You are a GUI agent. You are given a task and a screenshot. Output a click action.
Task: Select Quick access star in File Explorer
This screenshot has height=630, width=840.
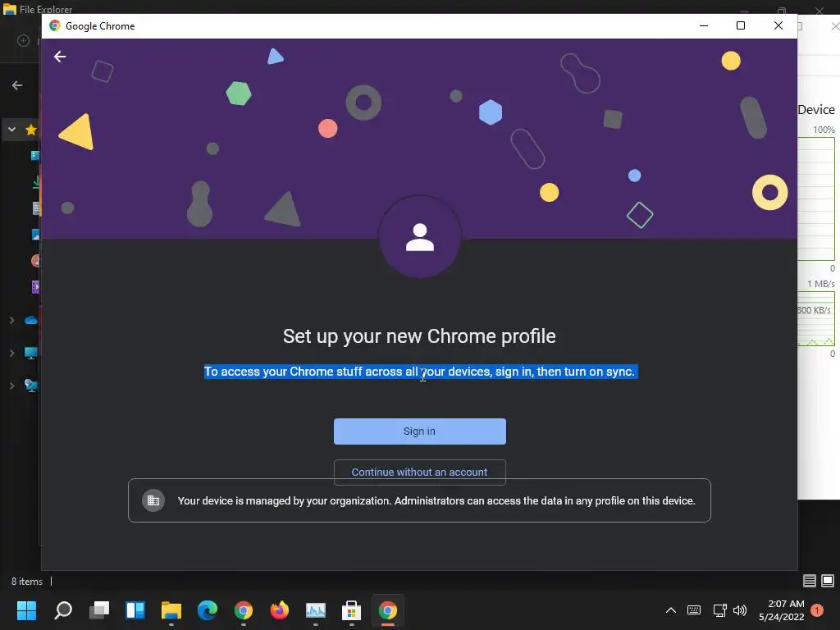point(31,130)
